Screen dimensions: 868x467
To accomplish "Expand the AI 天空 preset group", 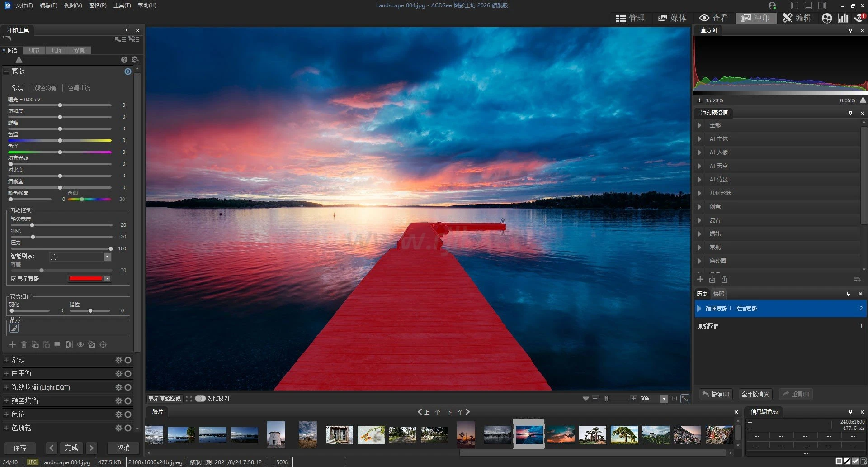I will [x=699, y=166].
